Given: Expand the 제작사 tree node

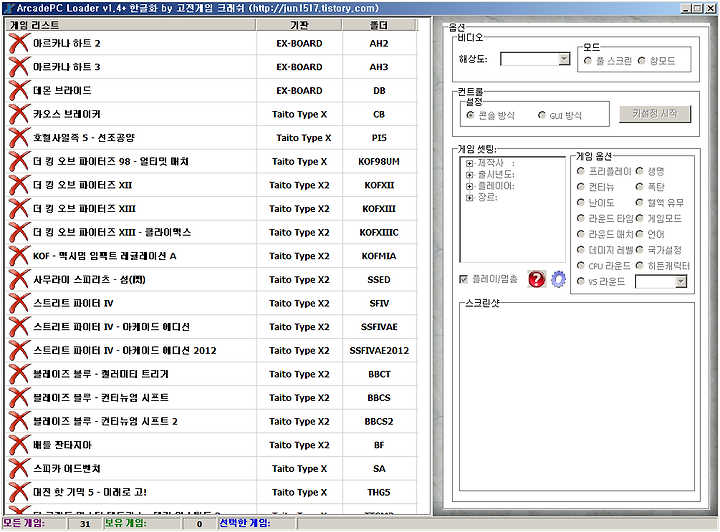Looking at the screenshot, I should [469, 163].
